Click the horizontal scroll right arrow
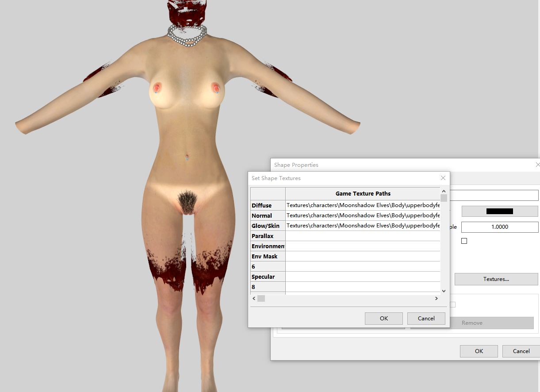540x392 pixels. (437, 298)
